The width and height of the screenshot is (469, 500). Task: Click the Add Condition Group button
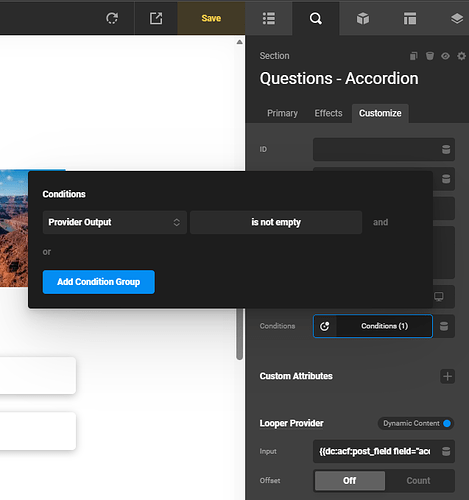coord(99,282)
